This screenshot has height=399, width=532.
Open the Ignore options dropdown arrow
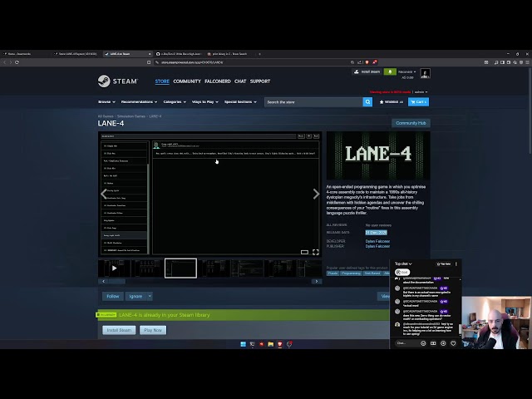(150, 296)
